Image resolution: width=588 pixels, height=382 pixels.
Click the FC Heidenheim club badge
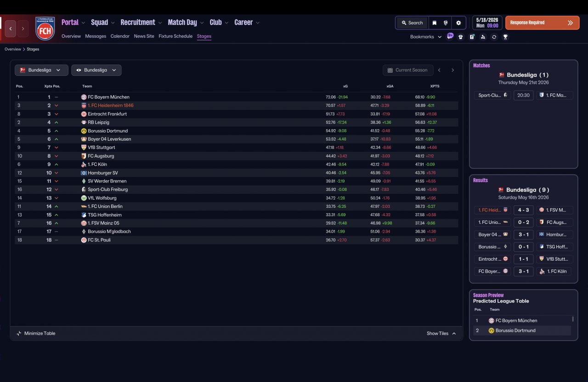tap(45, 29)
